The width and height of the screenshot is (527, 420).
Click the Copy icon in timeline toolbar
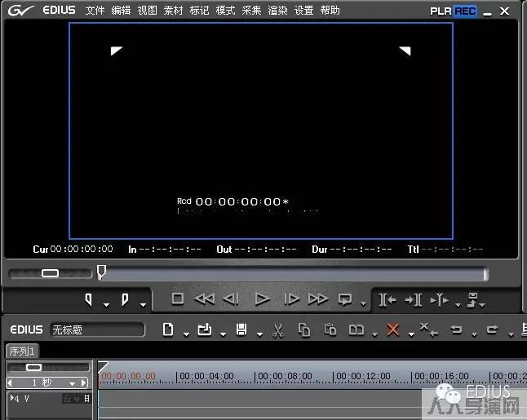[x=303, y=330]
